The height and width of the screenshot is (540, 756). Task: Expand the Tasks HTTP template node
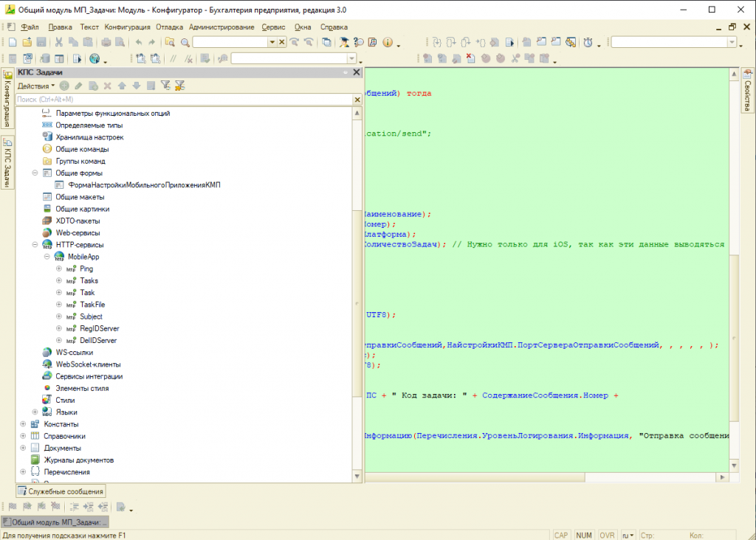point(59,281)
